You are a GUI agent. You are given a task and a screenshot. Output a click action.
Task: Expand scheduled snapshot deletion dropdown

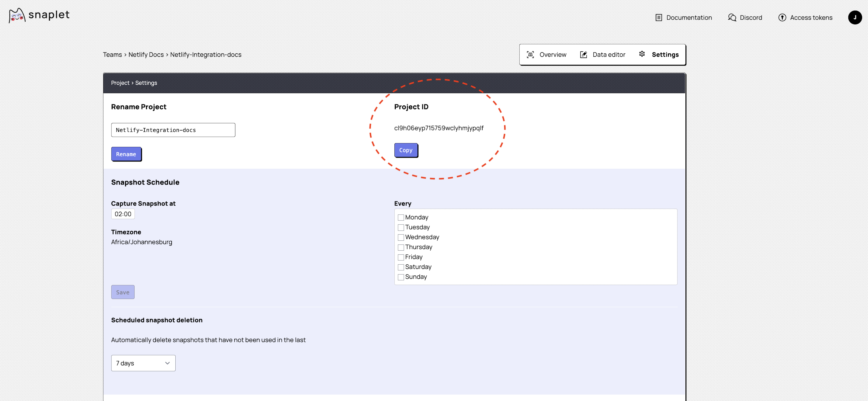pos(143,363)
